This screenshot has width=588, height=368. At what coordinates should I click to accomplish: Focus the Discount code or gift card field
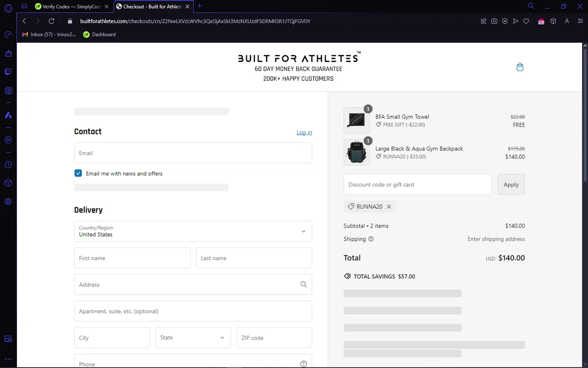pos(417,184)
